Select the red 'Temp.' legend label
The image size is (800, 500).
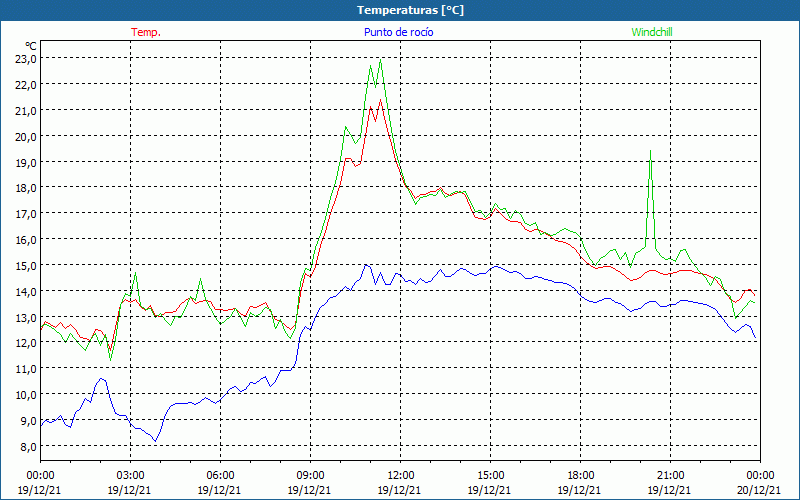[x=146, y=32]
